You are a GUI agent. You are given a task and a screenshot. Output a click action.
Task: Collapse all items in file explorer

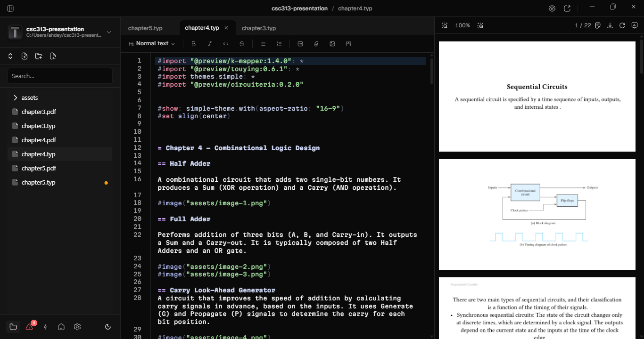tap(10, 56)
